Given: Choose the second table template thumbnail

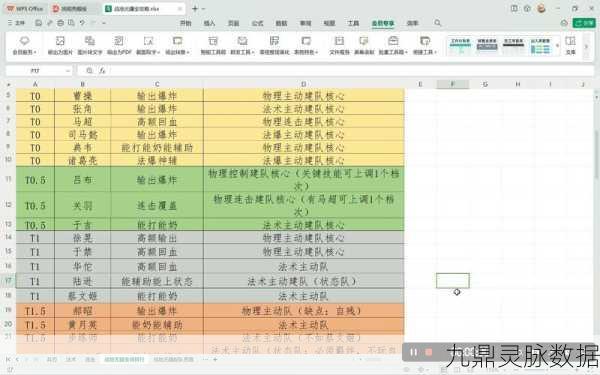Looking at the screenshot, I should [x=487, y=46].
